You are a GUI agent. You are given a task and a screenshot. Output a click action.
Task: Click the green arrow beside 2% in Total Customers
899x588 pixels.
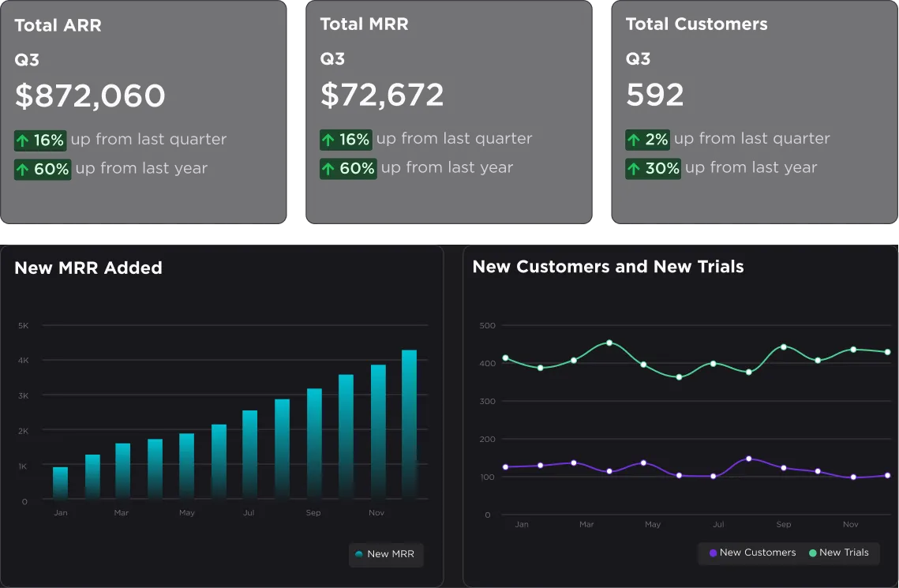634,140
